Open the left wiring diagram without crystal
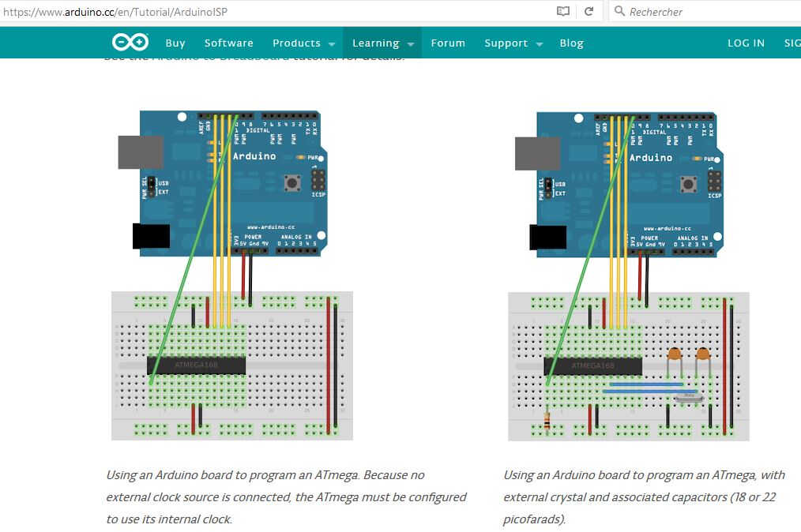 click(232, 275)
